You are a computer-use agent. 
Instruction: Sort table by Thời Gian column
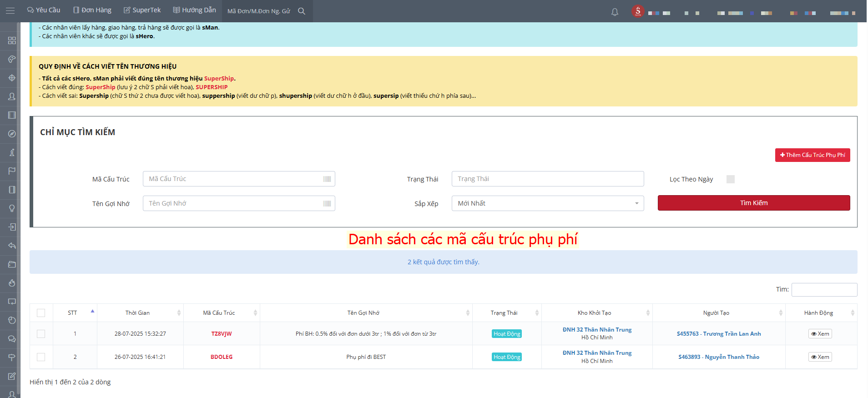click(140, 313)
